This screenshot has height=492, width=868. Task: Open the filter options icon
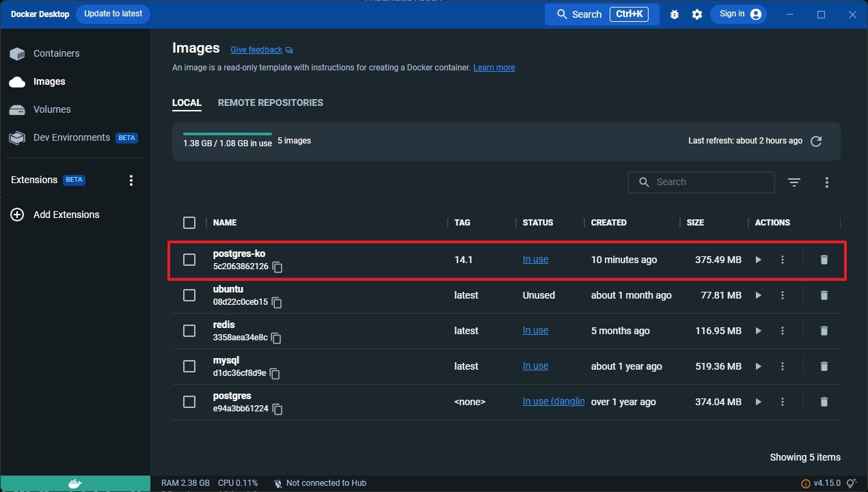[x=794, y=182]
